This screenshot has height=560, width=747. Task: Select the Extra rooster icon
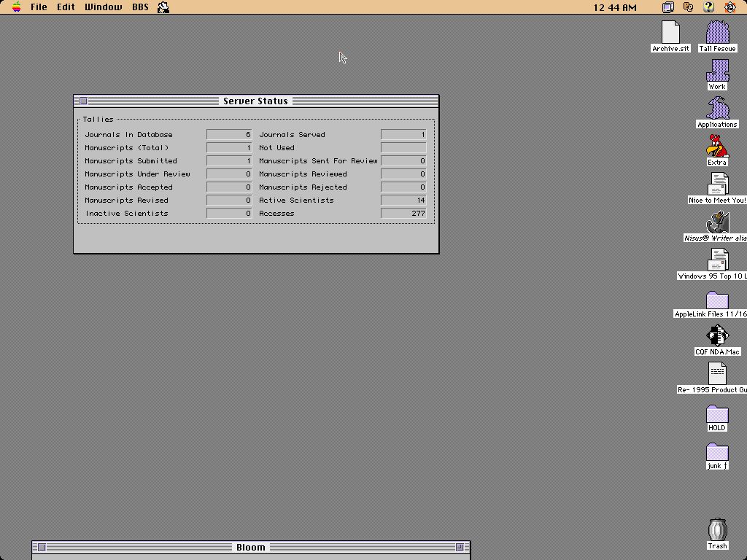click(717, 147)
